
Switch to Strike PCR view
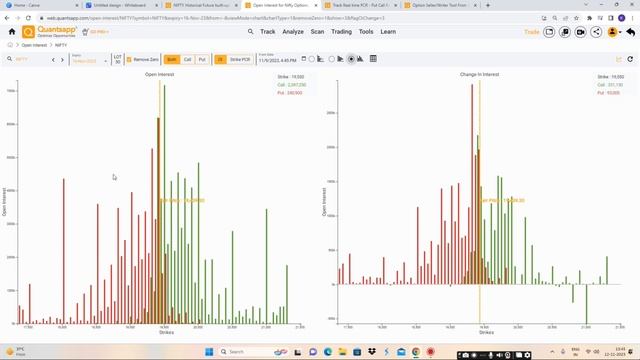pyautogui.click(x=240, y=60)
